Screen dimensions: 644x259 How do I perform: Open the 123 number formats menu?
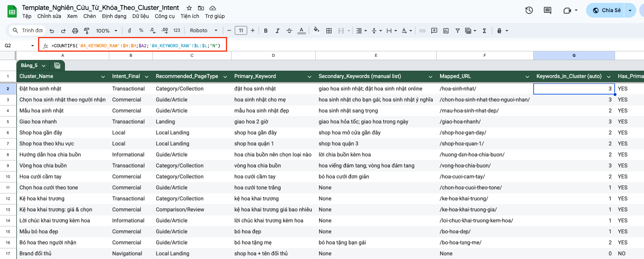coord(177,30)
